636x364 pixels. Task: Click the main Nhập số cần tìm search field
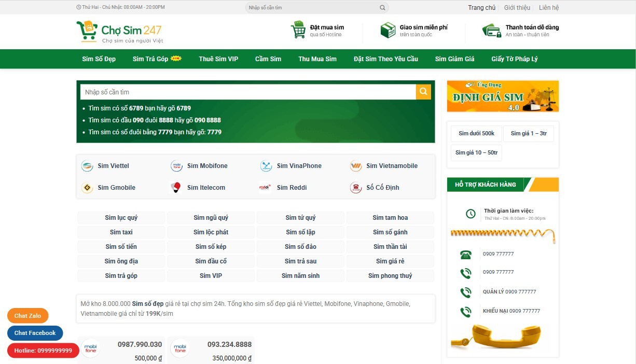pyautogui.click(x=248, y=92)
